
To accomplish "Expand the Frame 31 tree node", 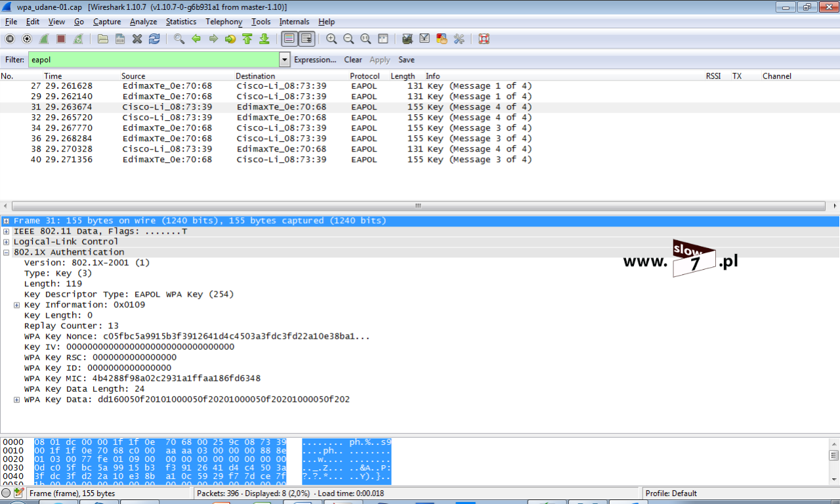I will coord(6,221).
